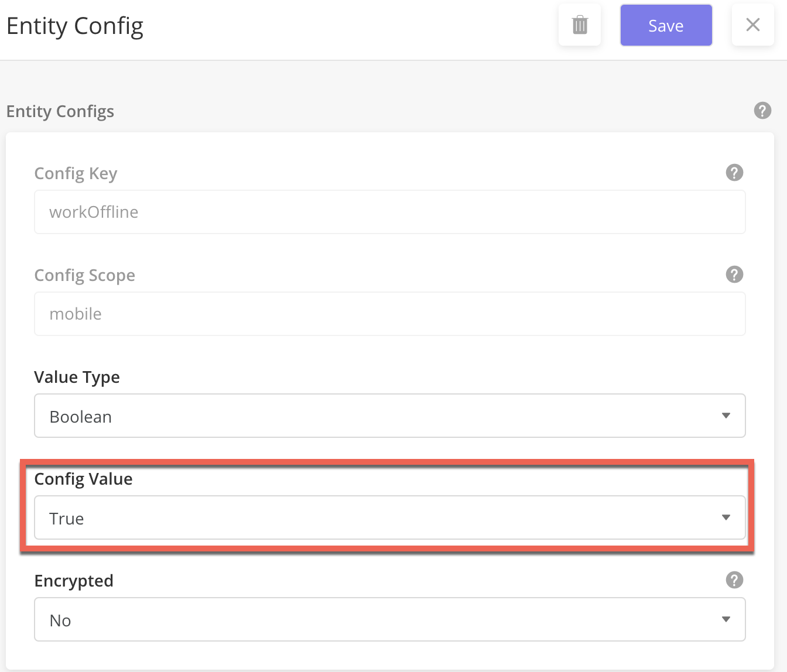
Task: Show help for Config Scope
Action: (734, 275)
